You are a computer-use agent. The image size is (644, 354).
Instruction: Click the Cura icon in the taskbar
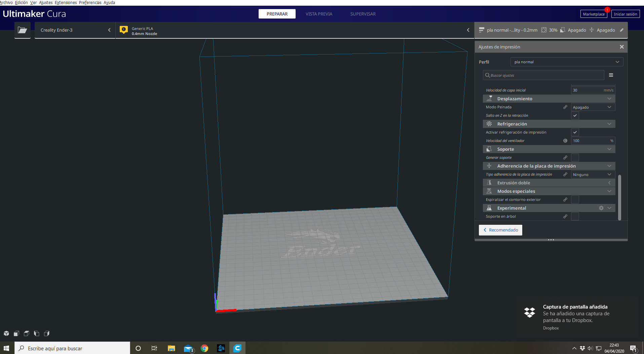point(237,348)
